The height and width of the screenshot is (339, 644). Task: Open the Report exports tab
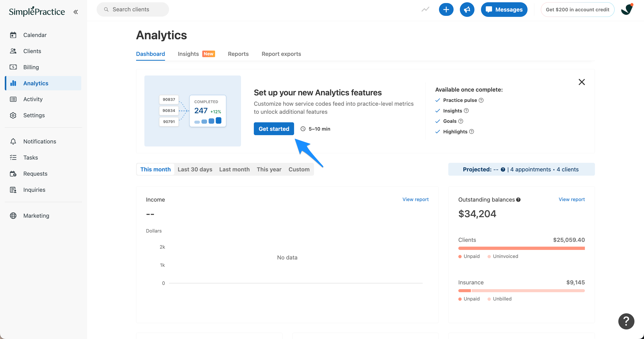pyautogui.click(x=281, y=54)
